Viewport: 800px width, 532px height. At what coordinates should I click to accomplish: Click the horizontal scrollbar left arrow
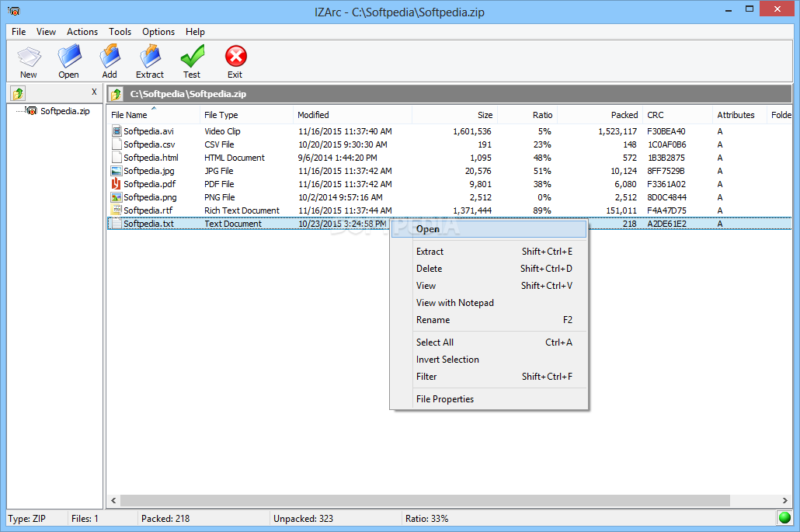[x=113, y=500]
